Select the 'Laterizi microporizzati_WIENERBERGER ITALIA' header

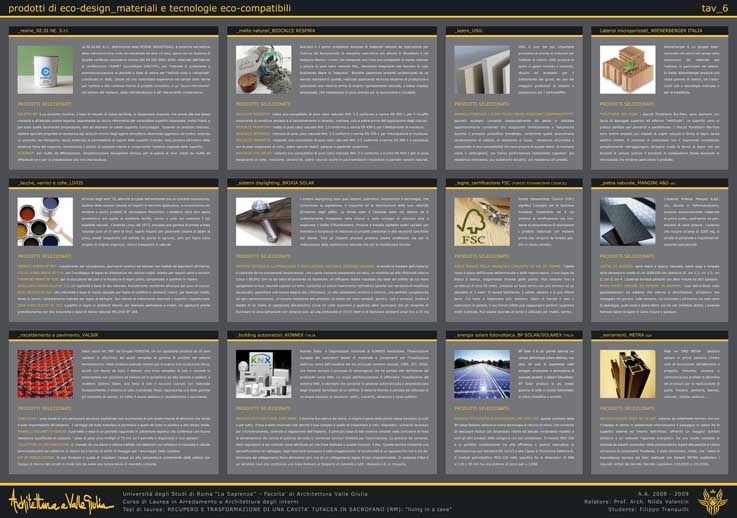click(x=659, y=31)
